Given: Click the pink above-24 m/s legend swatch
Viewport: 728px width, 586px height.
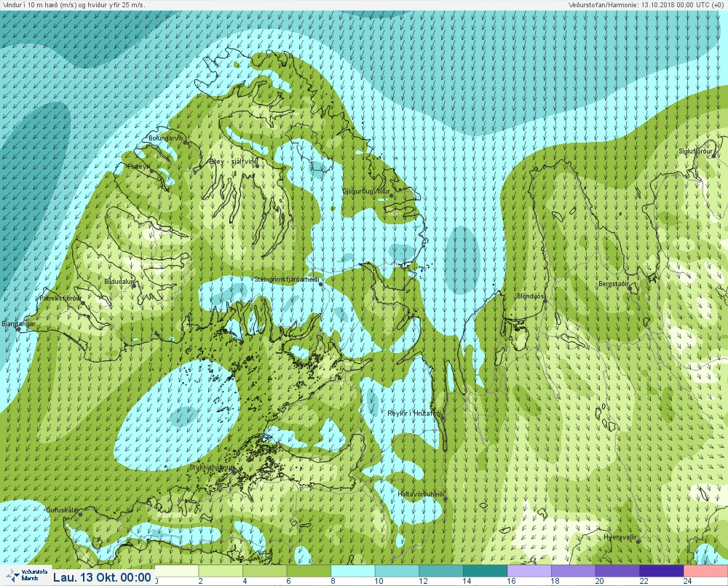Looking at the screenshot, I should (705, 571).
